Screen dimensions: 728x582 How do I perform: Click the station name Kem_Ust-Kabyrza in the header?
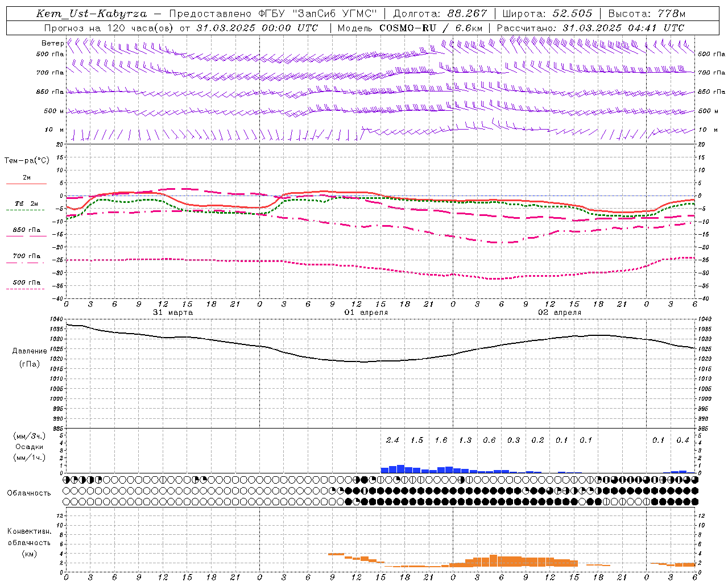point(92,14)
